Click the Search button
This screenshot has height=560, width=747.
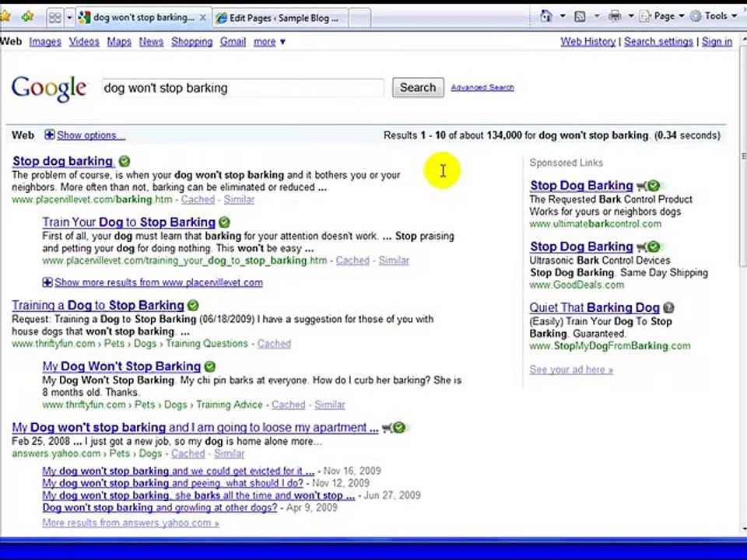(418, 88)
